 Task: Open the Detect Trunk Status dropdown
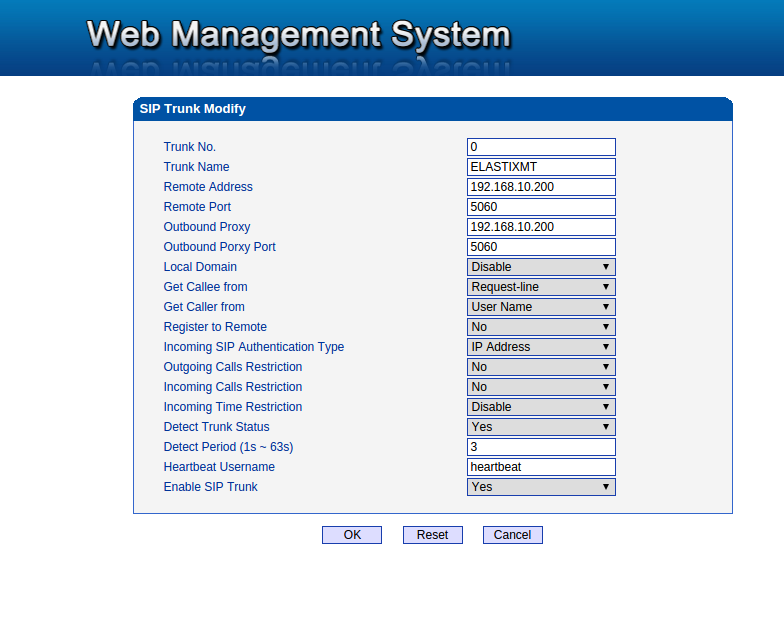click(x=541, y=427)
